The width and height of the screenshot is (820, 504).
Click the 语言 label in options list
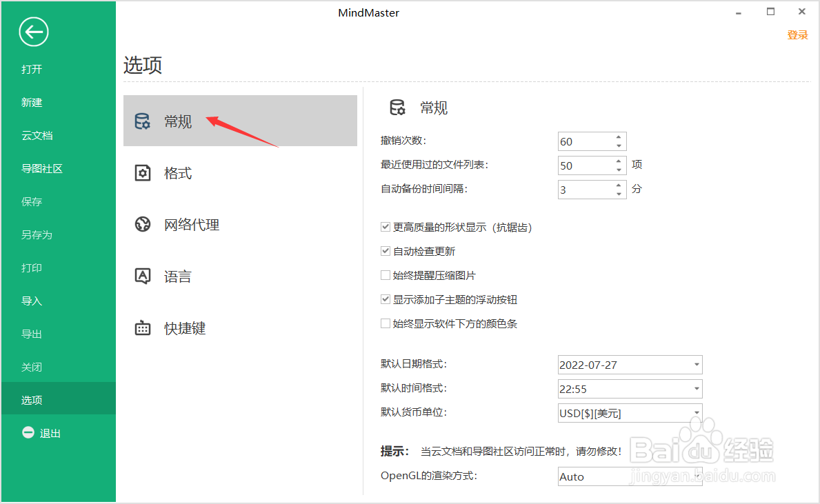pos(178,276)
